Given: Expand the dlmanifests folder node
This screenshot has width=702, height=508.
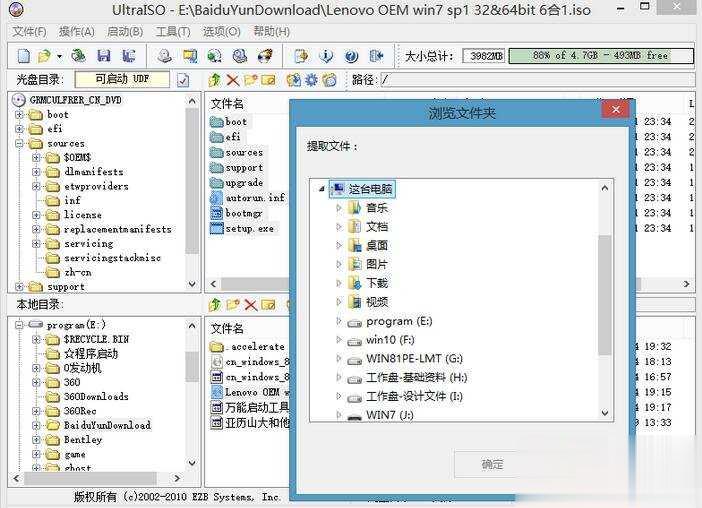Looking at the screenshot, I should [x=36, y=172].
